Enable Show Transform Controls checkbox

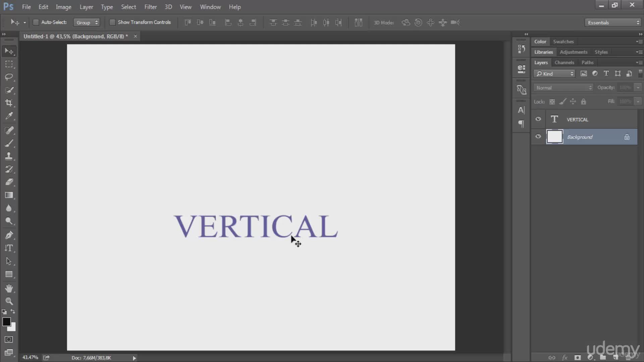point(112,22)
